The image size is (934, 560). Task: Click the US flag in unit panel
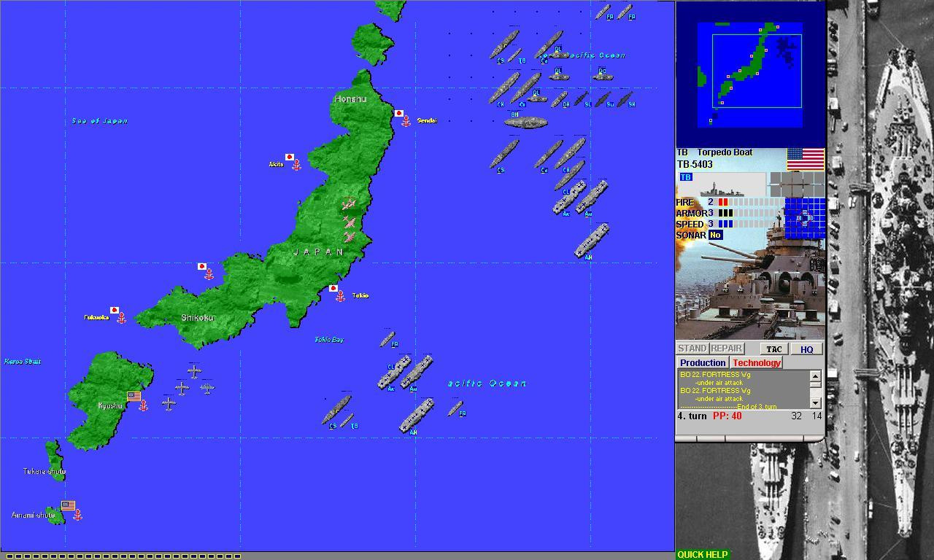click(x=806, y=160)
